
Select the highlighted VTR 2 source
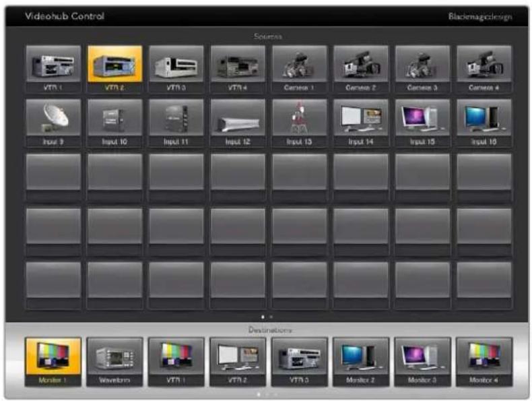114,69
